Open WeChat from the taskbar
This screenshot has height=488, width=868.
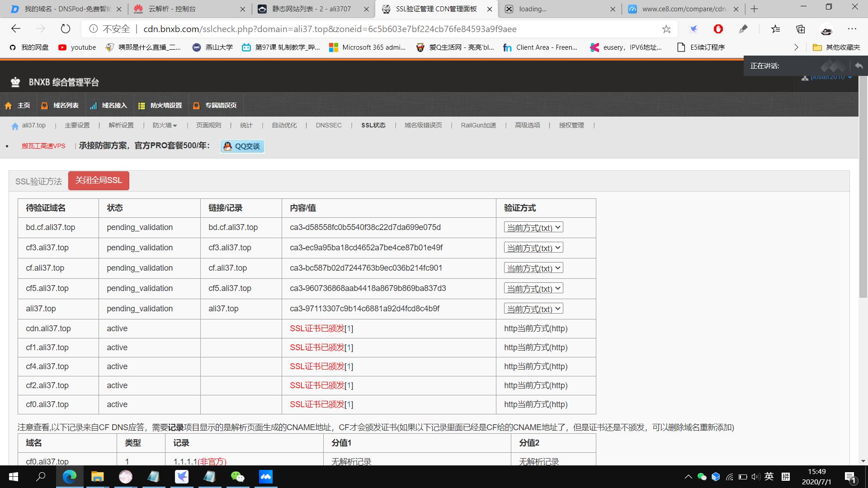click(237, 477)
